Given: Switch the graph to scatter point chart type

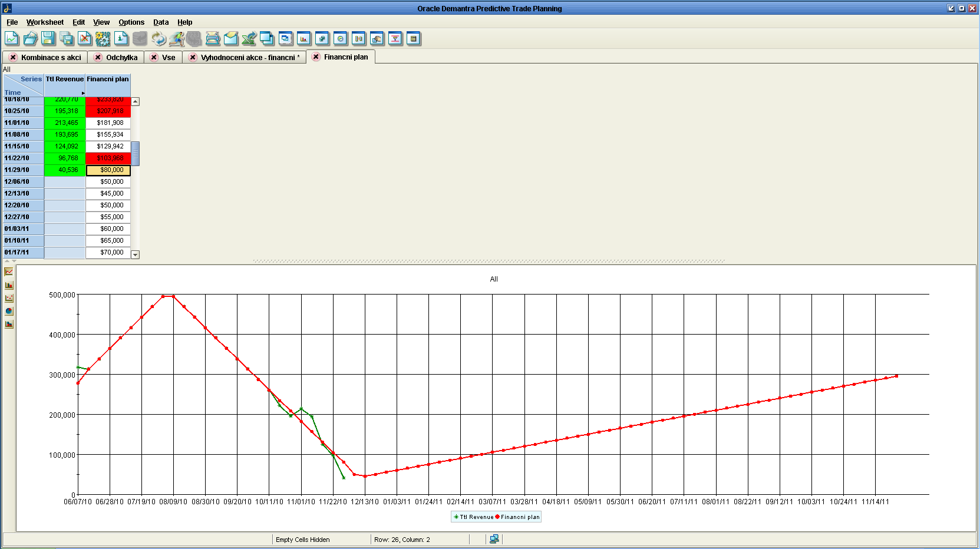Looking at the screenshot, I should (9, 297).
